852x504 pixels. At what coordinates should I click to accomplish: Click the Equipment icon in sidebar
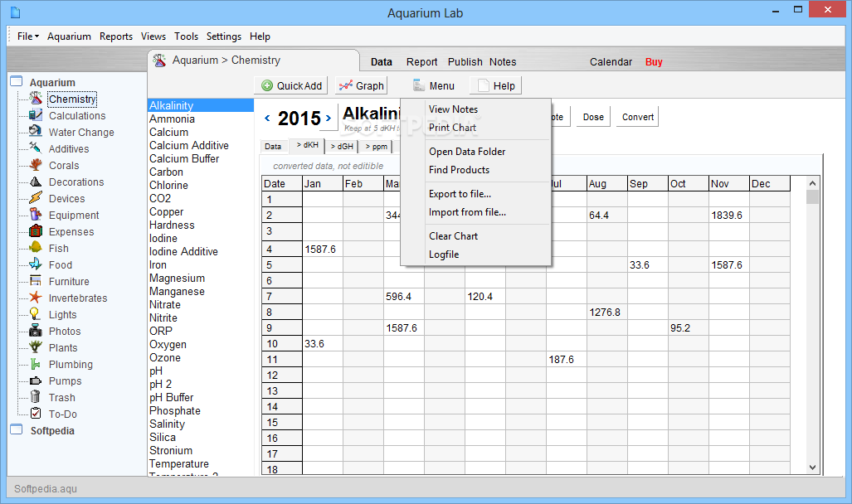click(36, 215)
